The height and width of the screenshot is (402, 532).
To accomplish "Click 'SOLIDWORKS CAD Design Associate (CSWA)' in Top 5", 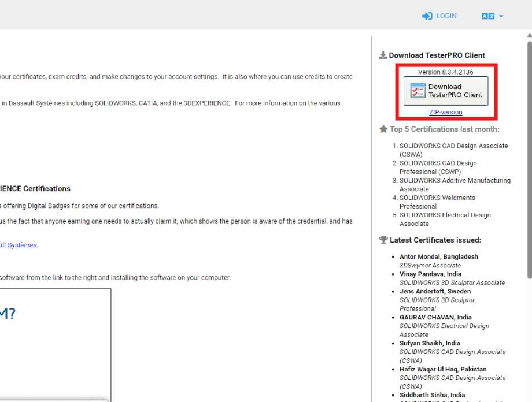I will [453, 150].
